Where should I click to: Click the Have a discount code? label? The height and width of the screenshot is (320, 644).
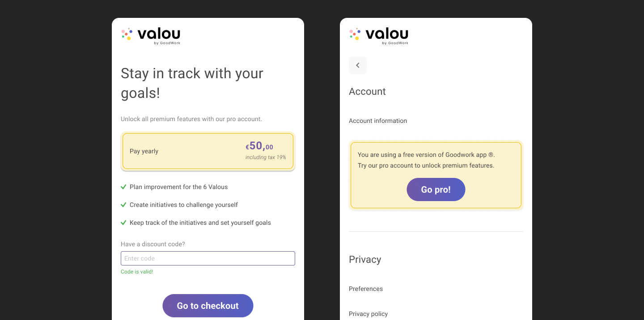point(153,244)
